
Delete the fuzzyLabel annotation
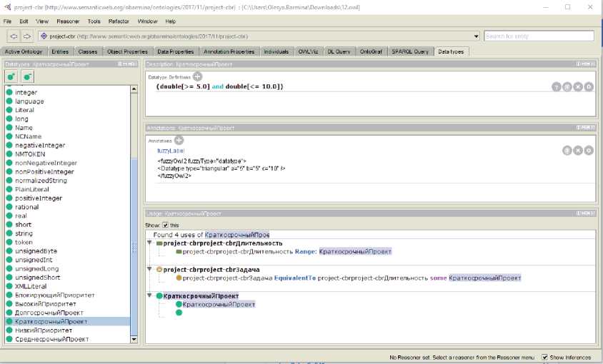pos(577,151)
